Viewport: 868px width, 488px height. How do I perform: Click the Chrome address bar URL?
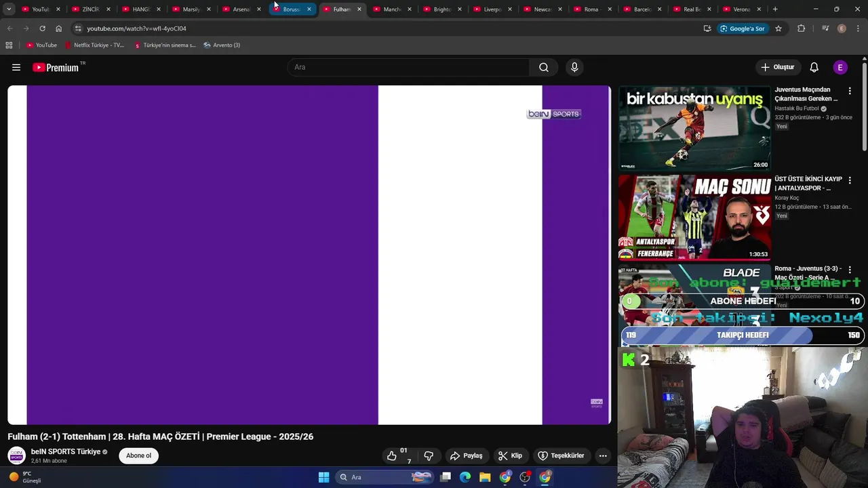136,28
